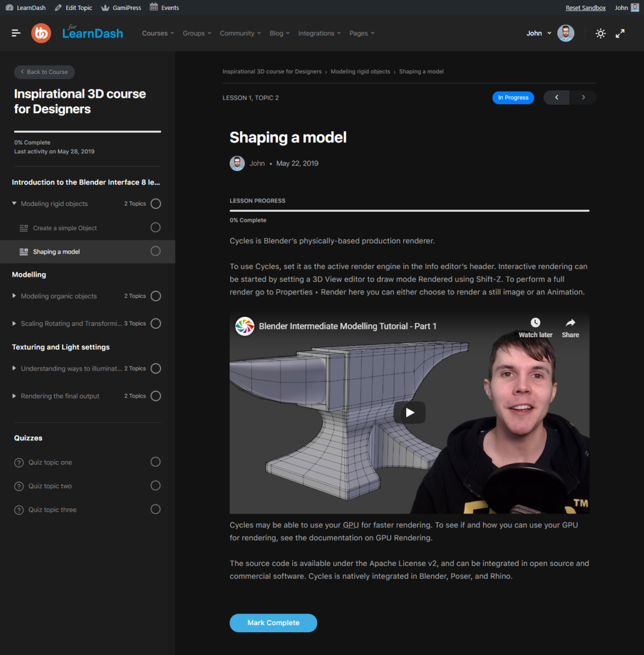The image size is (644, 655).
Task: Expand the Modeling organic objects lesson
Action: pyautogui.click(x=13, y=296)
